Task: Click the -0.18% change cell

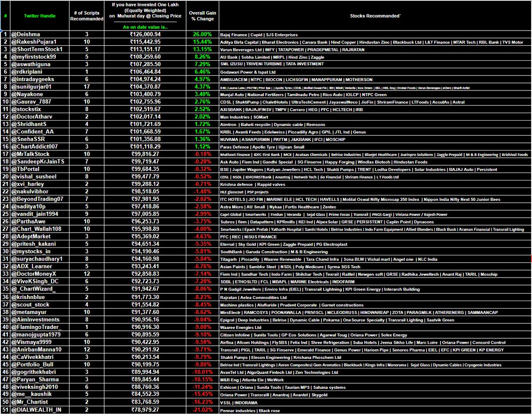Action: [x=202, y=154]
